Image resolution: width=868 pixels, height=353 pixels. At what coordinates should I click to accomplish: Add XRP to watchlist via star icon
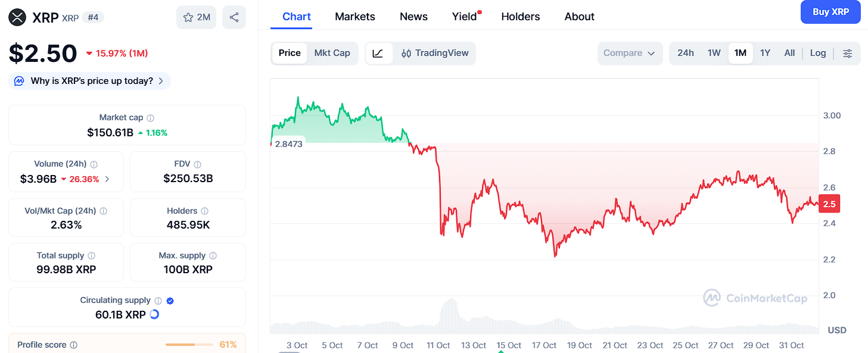[x=189, y=17]
